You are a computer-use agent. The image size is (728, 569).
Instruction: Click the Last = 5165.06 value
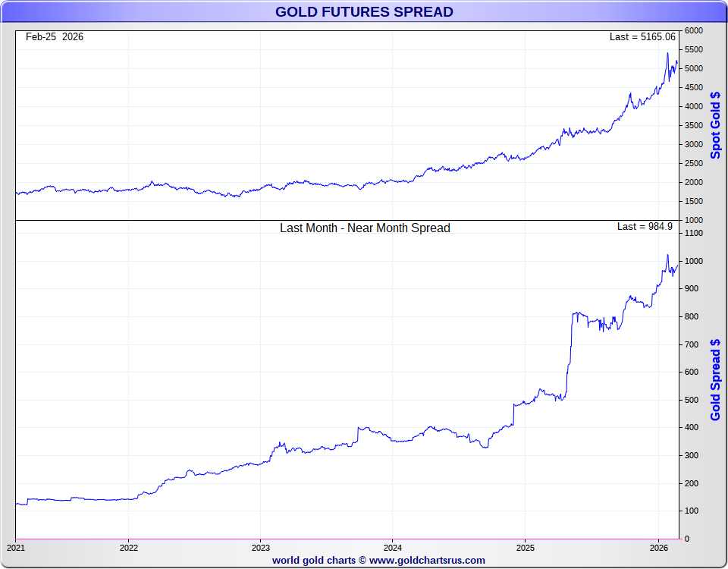click(x=642, y=37)
